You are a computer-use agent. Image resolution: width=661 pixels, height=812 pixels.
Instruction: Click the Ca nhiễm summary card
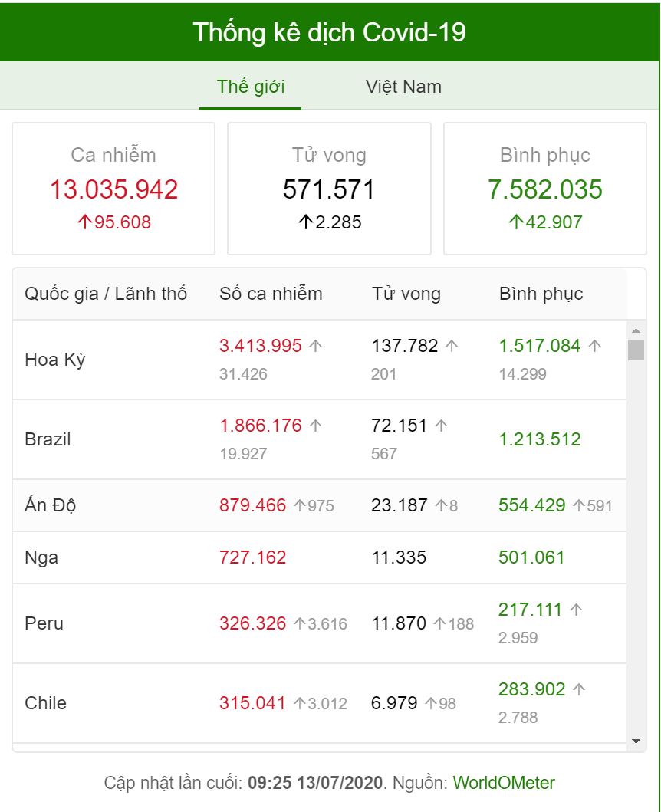113,189
